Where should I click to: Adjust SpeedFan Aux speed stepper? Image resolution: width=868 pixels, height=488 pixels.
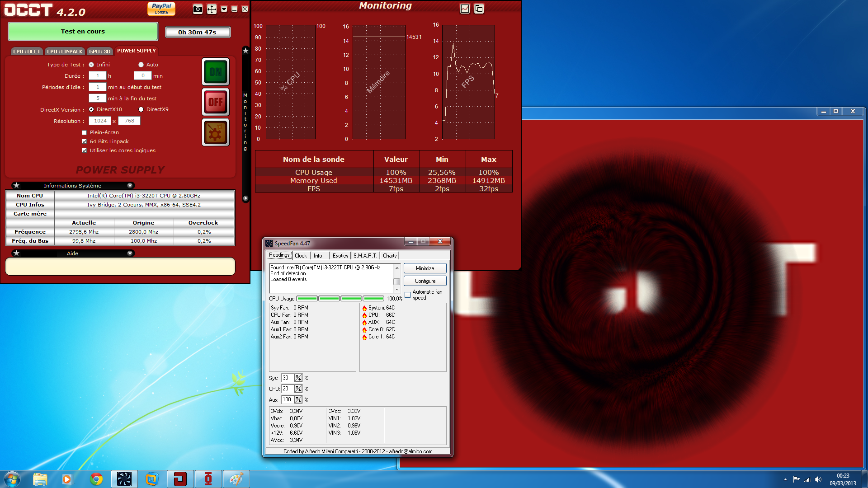coord(298,400)
